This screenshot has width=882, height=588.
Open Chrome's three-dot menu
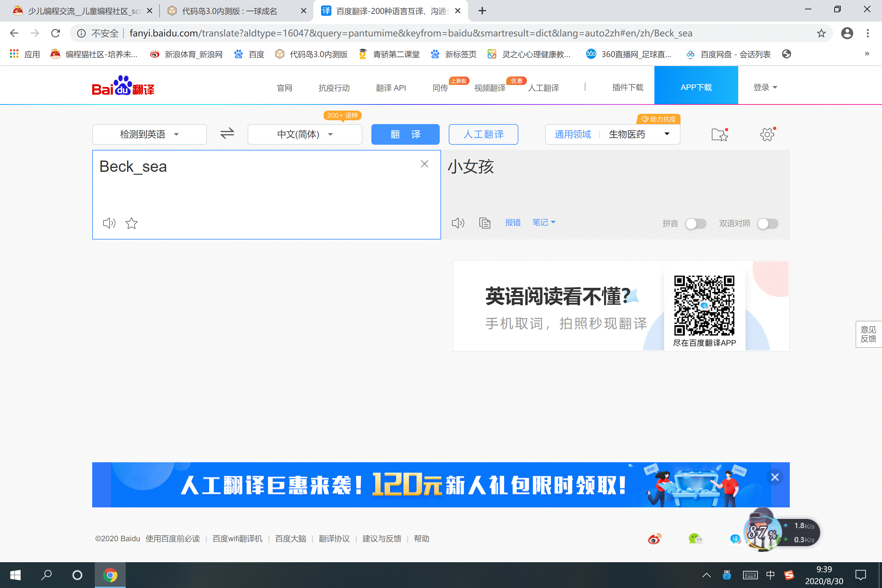click(868, 34)
